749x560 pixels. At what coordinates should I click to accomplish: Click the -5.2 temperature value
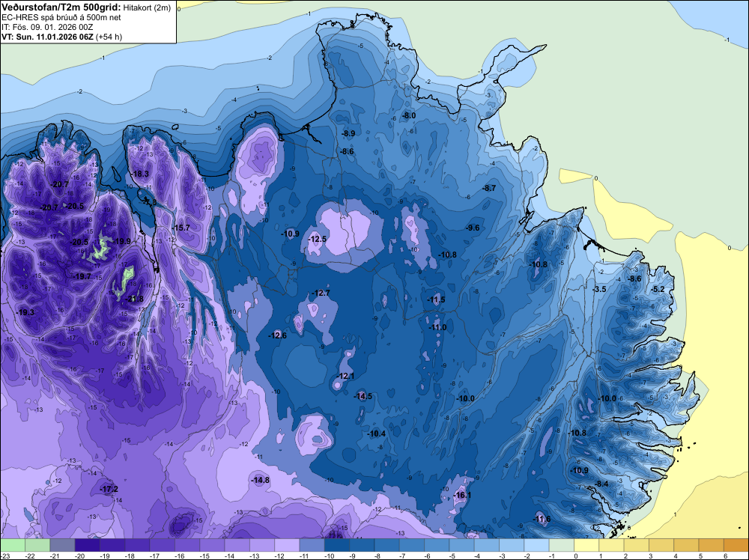tap(658, 289)
